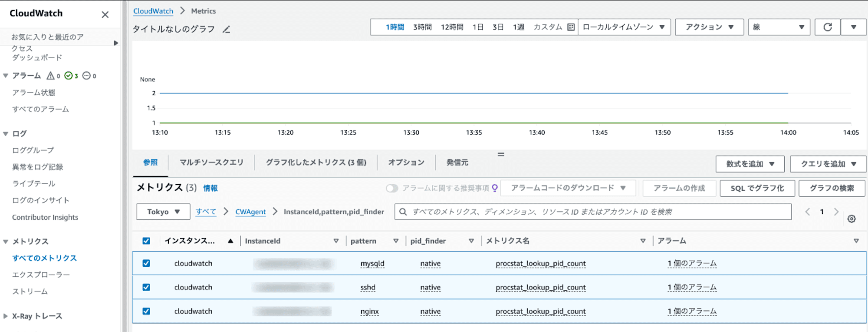This screenshot has height=332, width=868.
Task: Open alarm code download dropdown
Action: click(568, 188)
